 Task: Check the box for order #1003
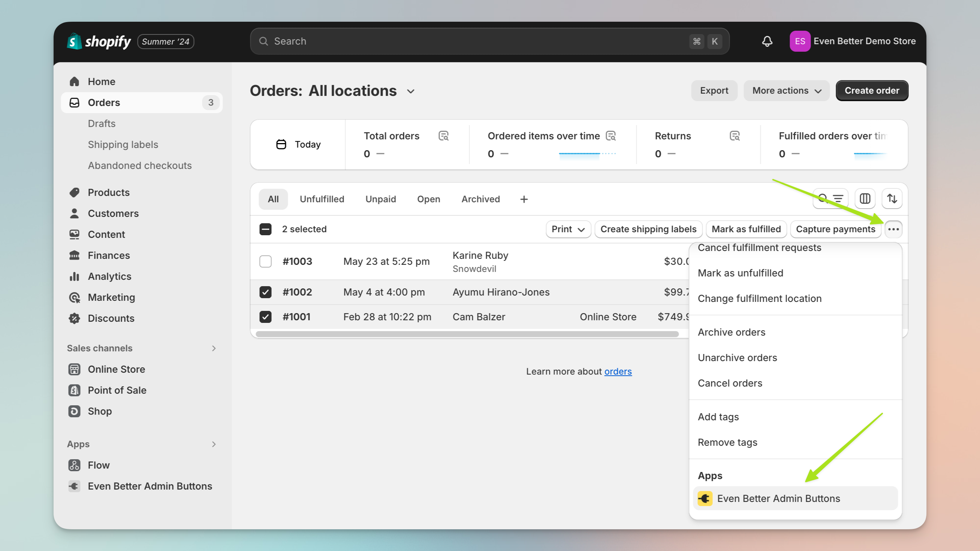(265, 261)
